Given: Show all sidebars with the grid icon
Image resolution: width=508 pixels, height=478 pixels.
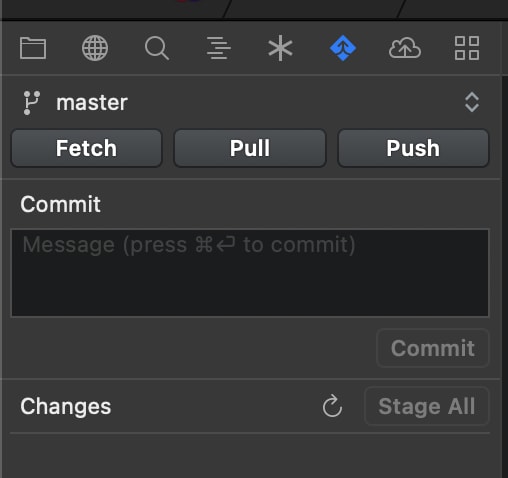Looking at the screenshot, I should click(467, 48).
